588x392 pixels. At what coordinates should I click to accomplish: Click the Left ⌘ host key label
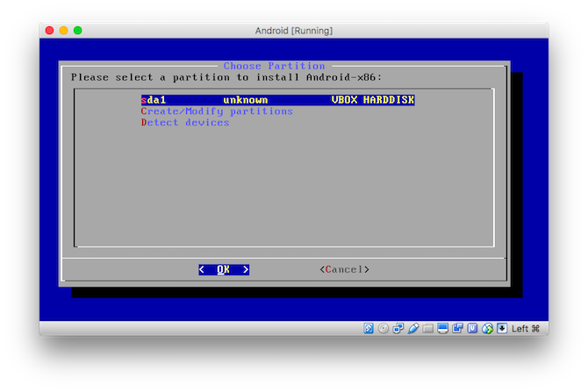526,329
